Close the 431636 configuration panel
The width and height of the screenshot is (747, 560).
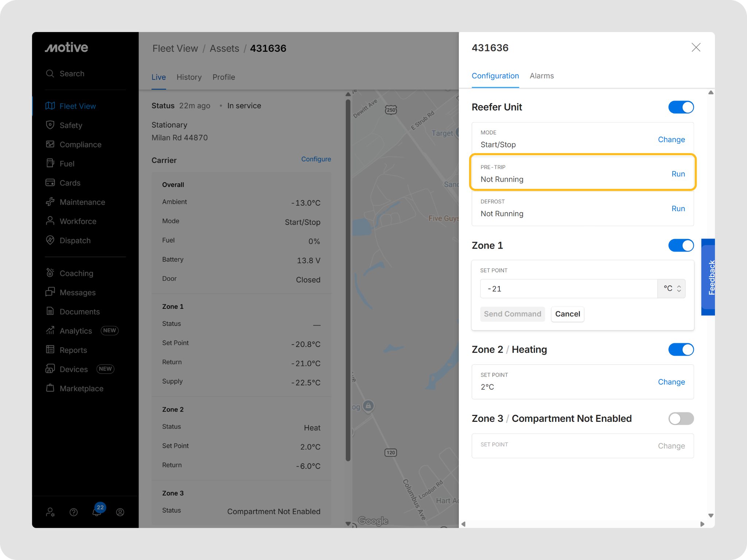pyautogui.click(x=696, y=47)
